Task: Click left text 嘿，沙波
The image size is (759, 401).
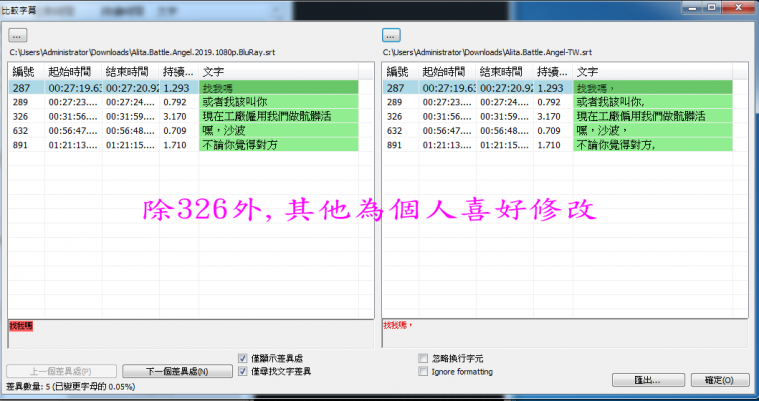Action: 224,130
